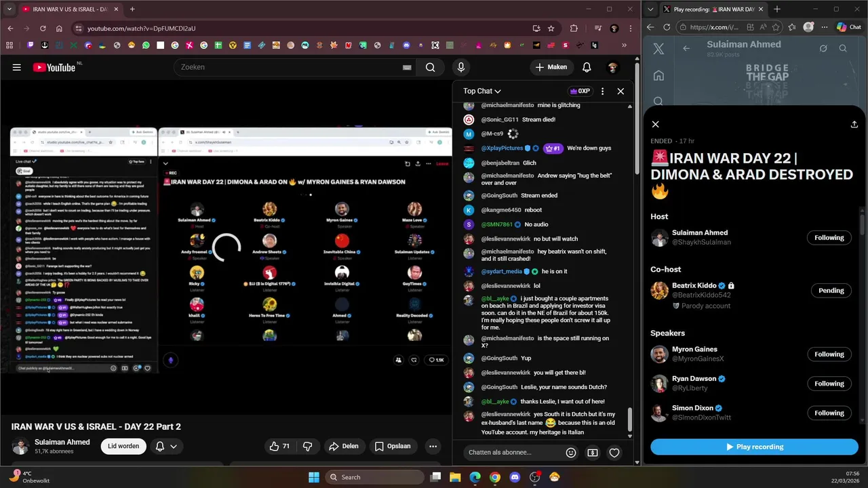This screenshot has width=868, height=488.
Task: Open the emoji picker in the chat input
Action: pos(571,453)
